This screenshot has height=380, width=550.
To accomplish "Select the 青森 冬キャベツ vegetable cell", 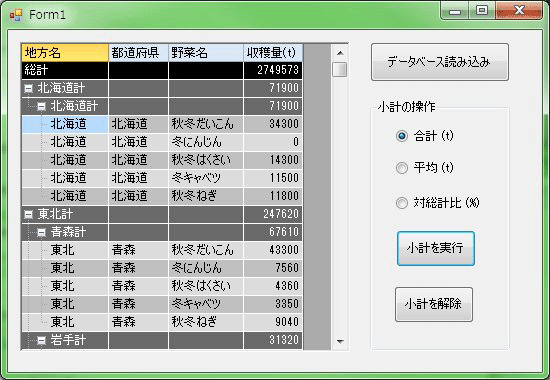I will [x=206, y=304].
